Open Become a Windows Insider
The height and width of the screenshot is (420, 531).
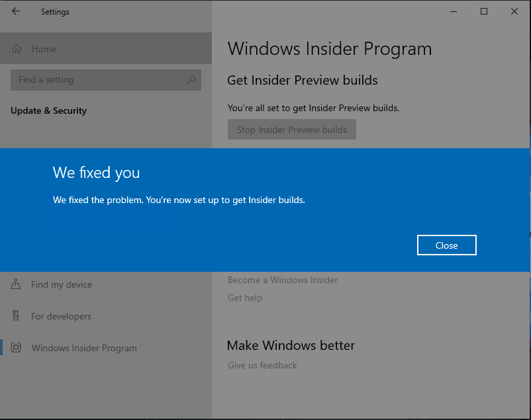(283, 280)
